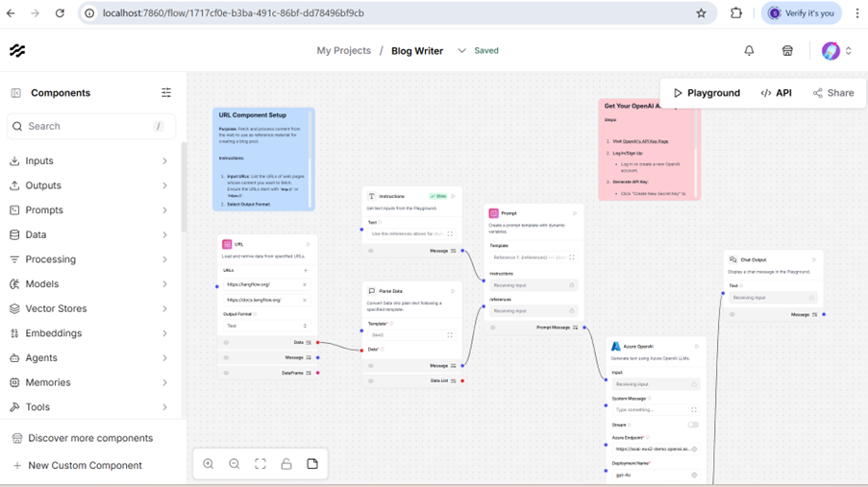Remove the docs.langflow.org URL entry

coord(305,300)
